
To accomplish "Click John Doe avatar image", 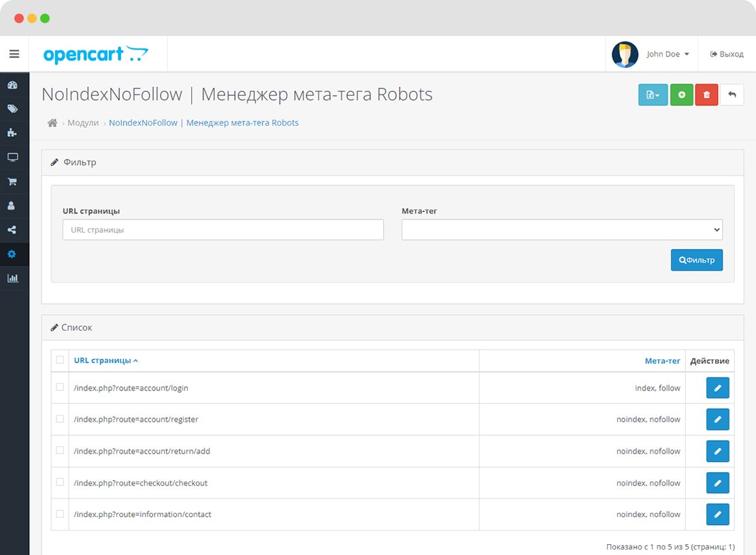I will pos(625,54).
